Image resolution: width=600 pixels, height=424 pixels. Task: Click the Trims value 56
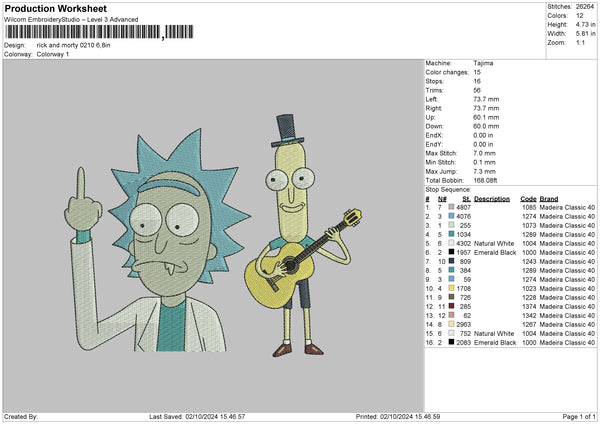[x=477, y=90]
